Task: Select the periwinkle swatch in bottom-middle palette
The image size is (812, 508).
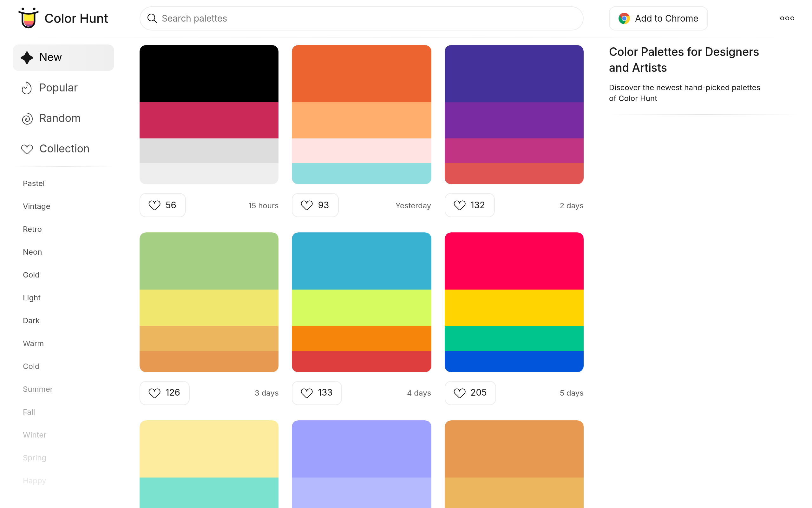Action: tap(361, 449)
